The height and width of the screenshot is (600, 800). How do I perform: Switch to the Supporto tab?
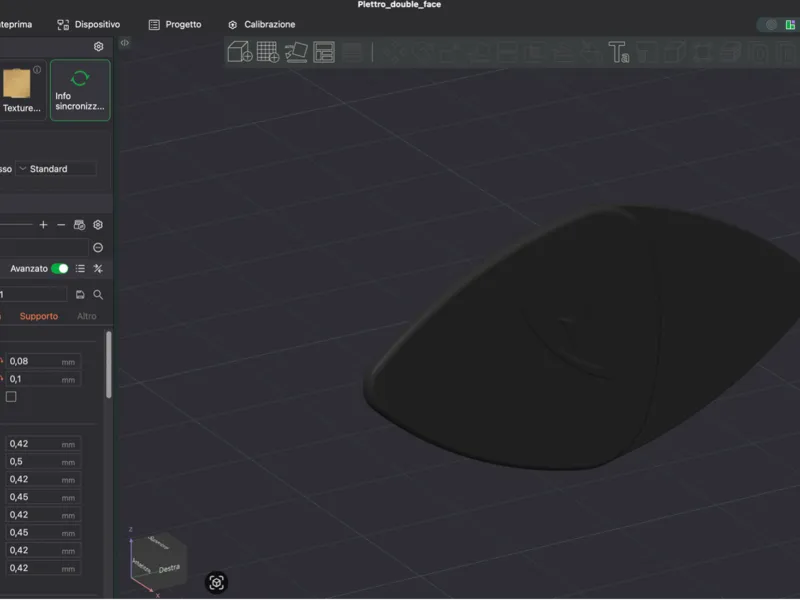[39, 316]
